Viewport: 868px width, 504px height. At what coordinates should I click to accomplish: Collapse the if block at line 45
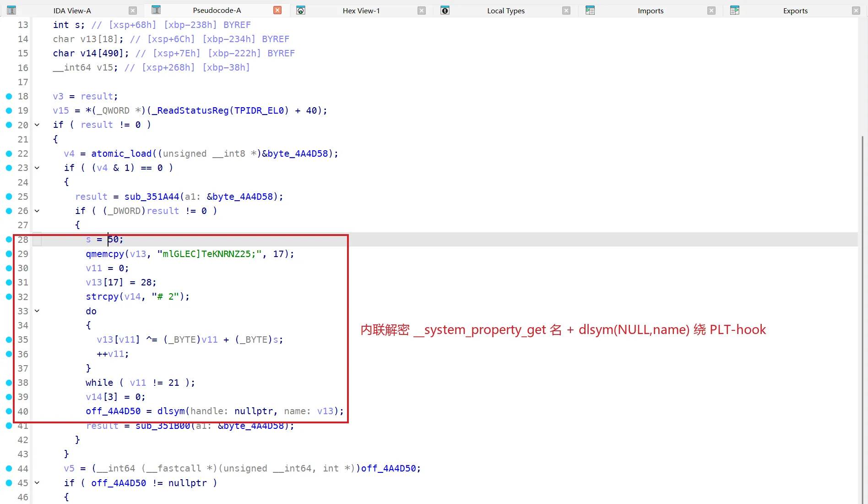click(x=37, y=483)
